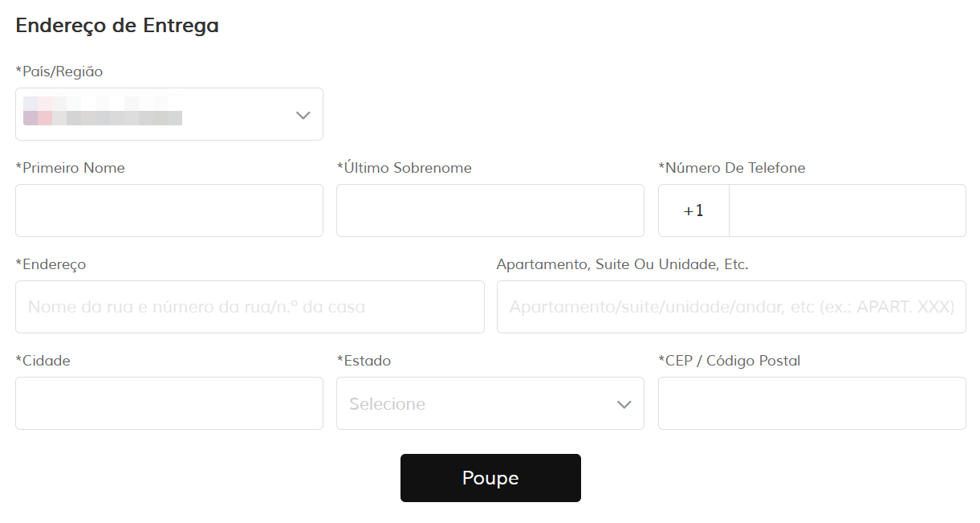Click the '*Número De Telefone' label
Screen dimensions: 980x523
(x=731, y=168)
